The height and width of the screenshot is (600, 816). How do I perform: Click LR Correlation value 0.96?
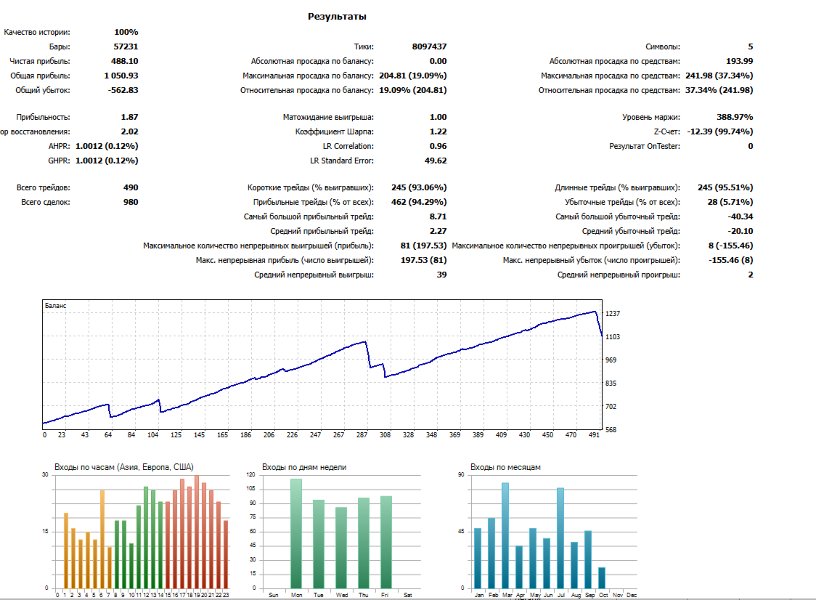438,146
